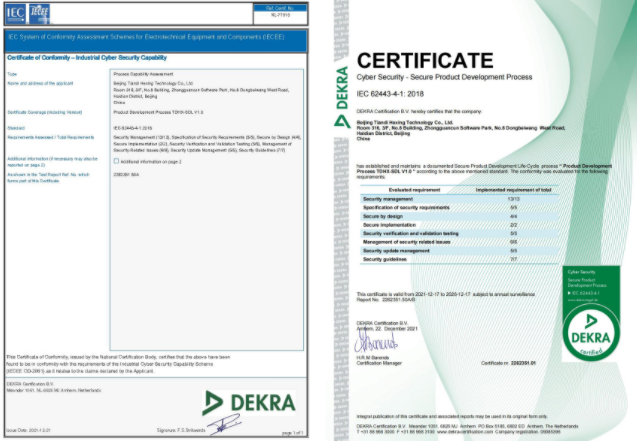Click 'Name and address of the applicant' label
Screen dimensions: 637x443
coord(40,83)
